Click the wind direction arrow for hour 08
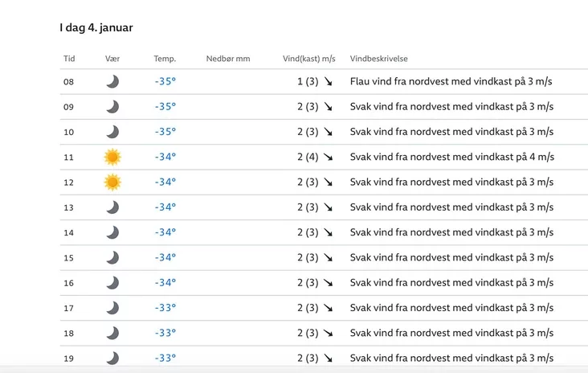Screen dimensions: 588x373 point(328,81)
